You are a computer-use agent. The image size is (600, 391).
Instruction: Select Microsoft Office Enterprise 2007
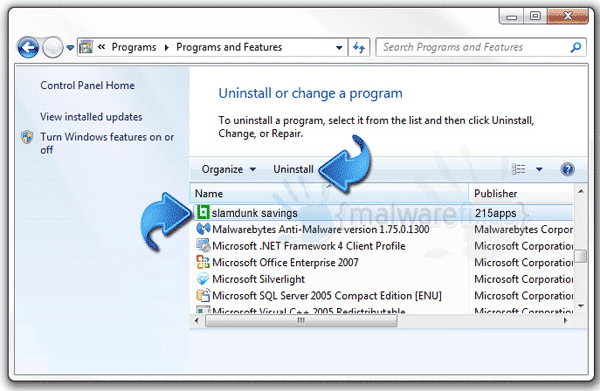285,262
